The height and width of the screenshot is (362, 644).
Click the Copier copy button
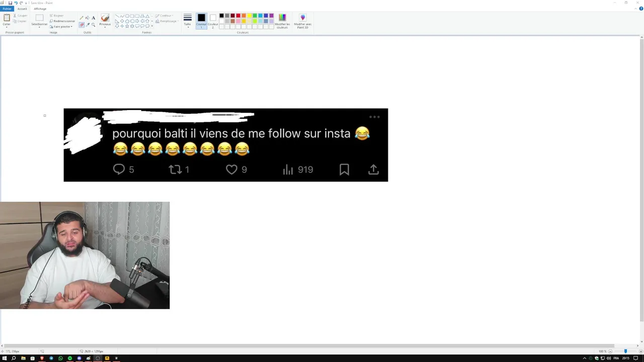pyautogui.click(x=20, y=21)
